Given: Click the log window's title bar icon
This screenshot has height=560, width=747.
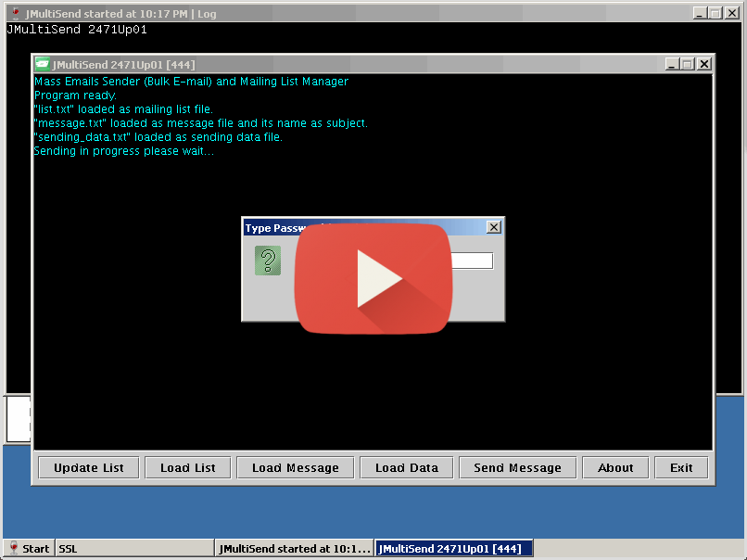Looking at the screenshot, I should (15, 13).
